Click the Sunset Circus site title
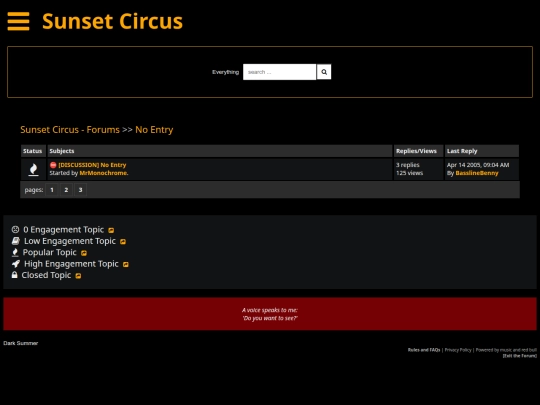 [112, 21]
